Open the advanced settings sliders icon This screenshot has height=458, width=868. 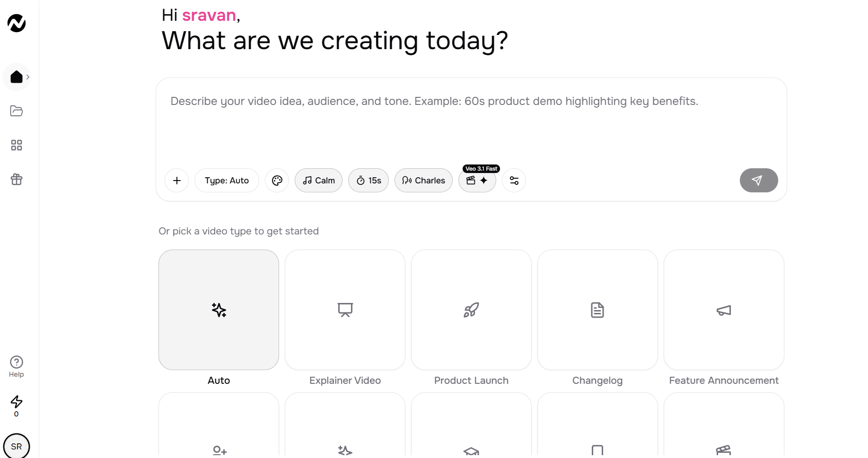point(514,181)
